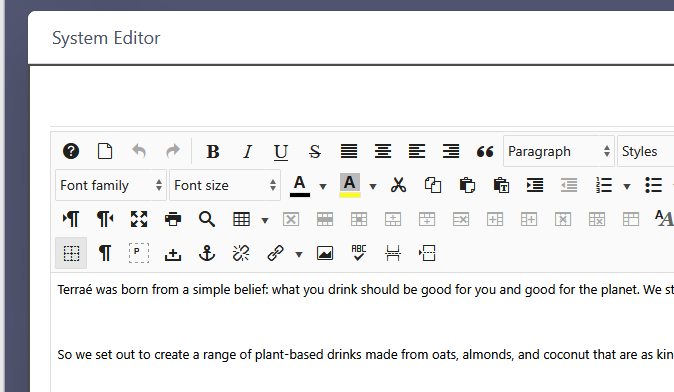Apply yellow background highlight A swatch
Screen dimensions: 674x392
[x=349, y=186]
